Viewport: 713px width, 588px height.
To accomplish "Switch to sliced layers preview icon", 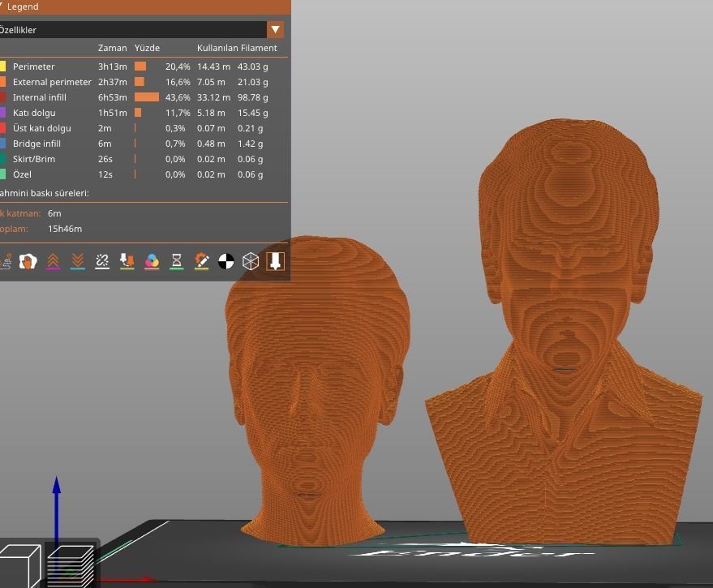I will (71, 565).
